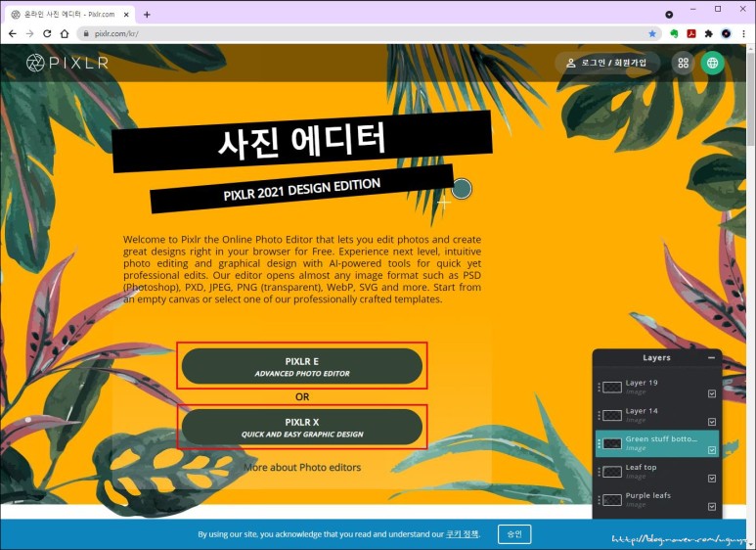Toggle visibility of Leaf top layer
Image resolution: width=756 pixels, height=550 pixels.
coord(712,479)
